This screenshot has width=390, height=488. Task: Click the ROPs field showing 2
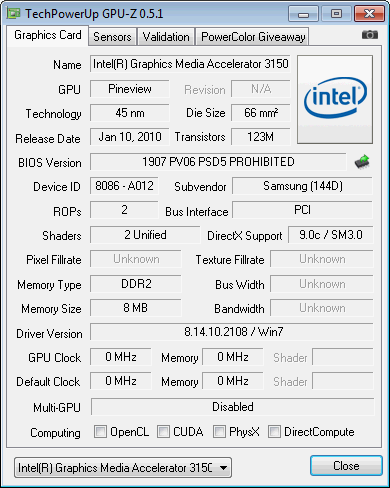(x=124, y=210)
